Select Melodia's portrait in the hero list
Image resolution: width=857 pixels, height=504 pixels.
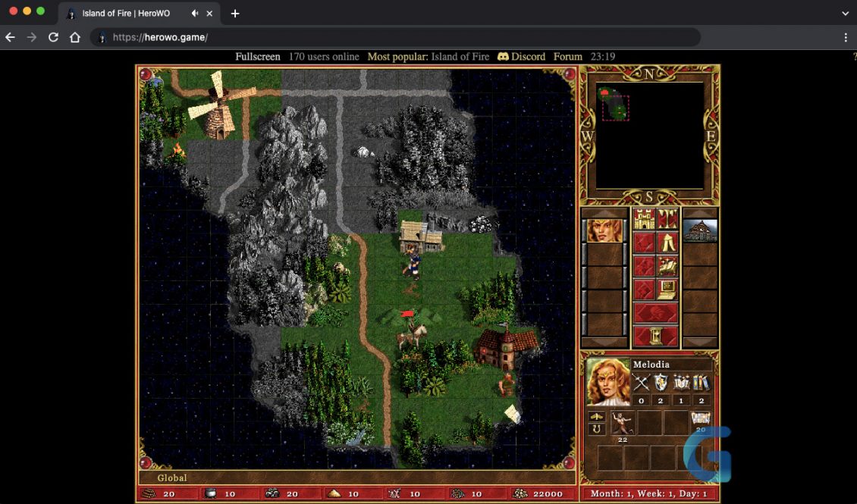click(x=604, y=230)
